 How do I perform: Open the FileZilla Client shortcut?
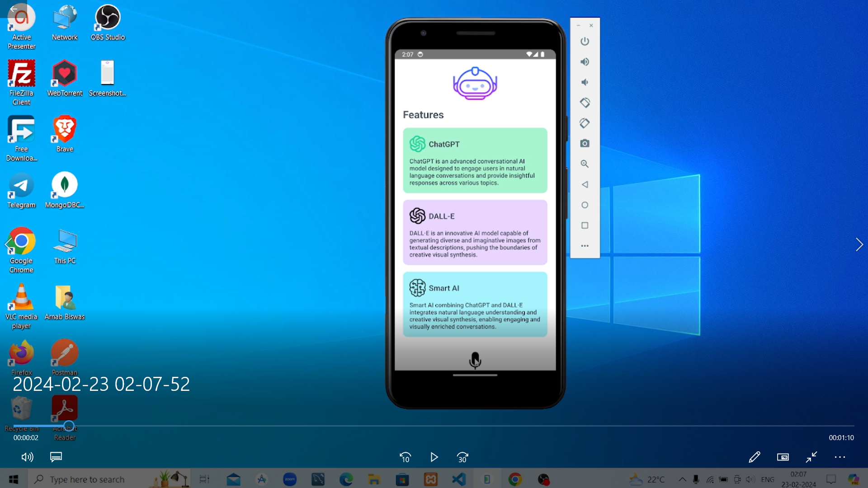pos(21,83)
